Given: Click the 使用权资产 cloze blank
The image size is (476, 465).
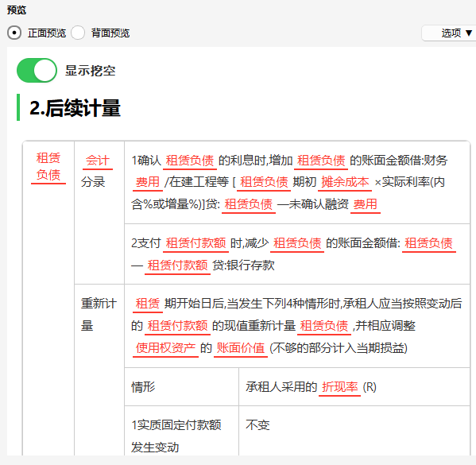Looking at the screenshot, I should click(x=166, y=348).
